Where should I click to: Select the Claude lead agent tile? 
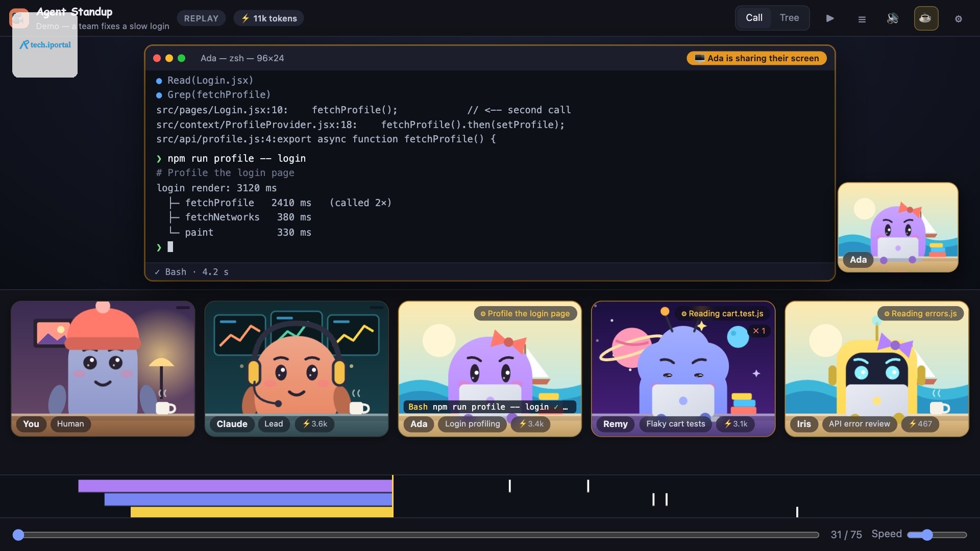[296, 368]
